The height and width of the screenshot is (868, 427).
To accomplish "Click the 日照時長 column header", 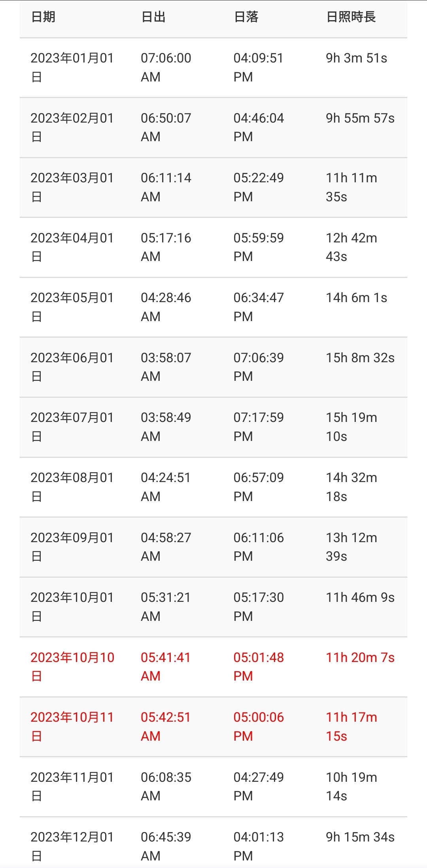I will click(x=351, y=17).
